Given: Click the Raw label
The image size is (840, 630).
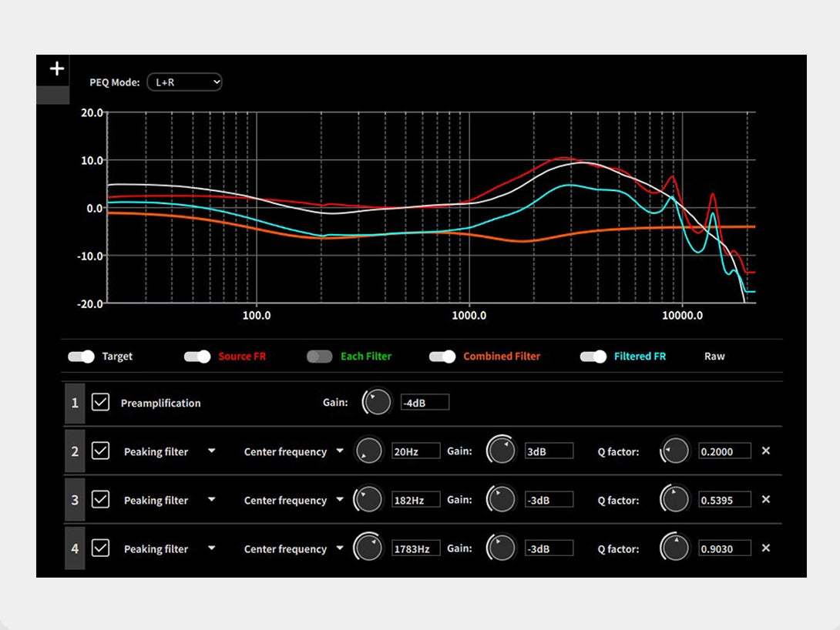Looking at the screenshot, I should 714,357.
